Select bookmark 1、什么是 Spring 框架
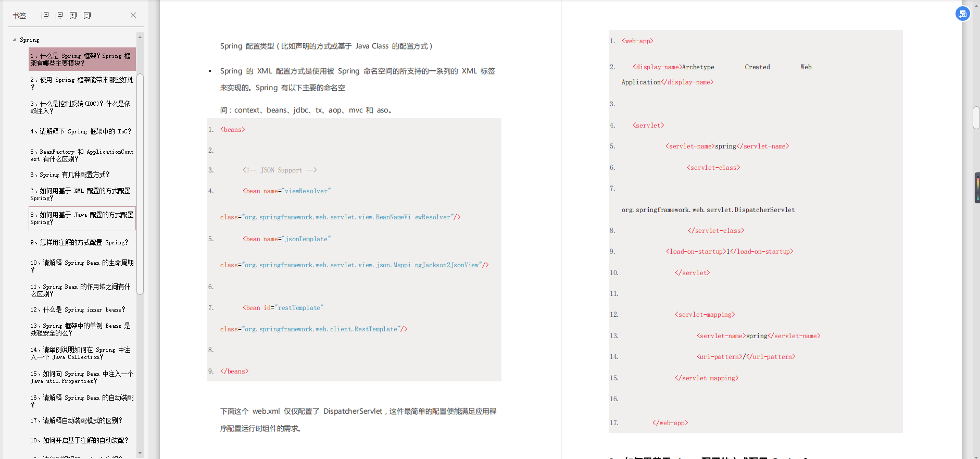Viewport: 980px width, 459px height. pos(82,59)
